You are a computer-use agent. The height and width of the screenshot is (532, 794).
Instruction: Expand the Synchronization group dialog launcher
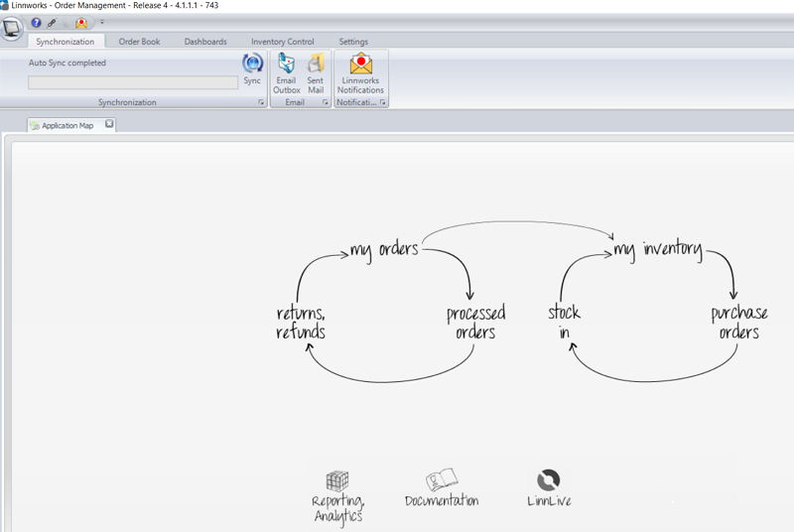261,102
